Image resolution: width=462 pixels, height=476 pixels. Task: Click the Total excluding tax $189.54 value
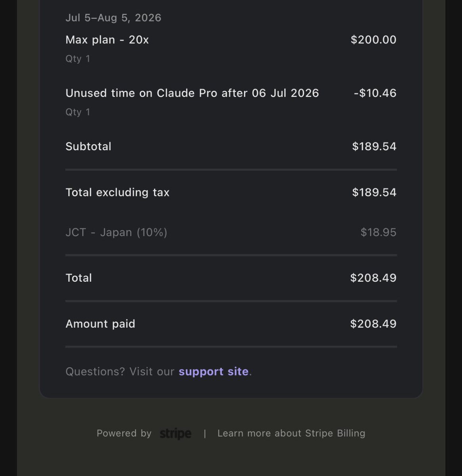click(x=374, y=192)
